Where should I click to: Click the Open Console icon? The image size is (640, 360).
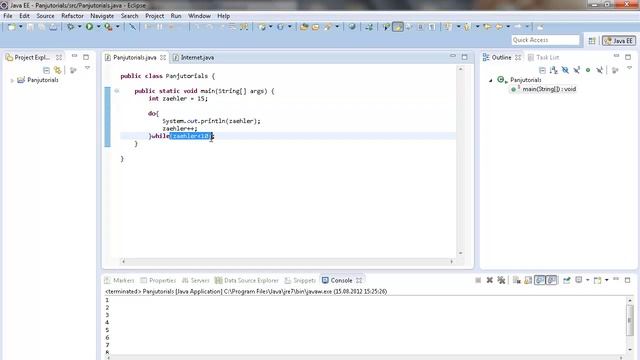pos(598,280)
